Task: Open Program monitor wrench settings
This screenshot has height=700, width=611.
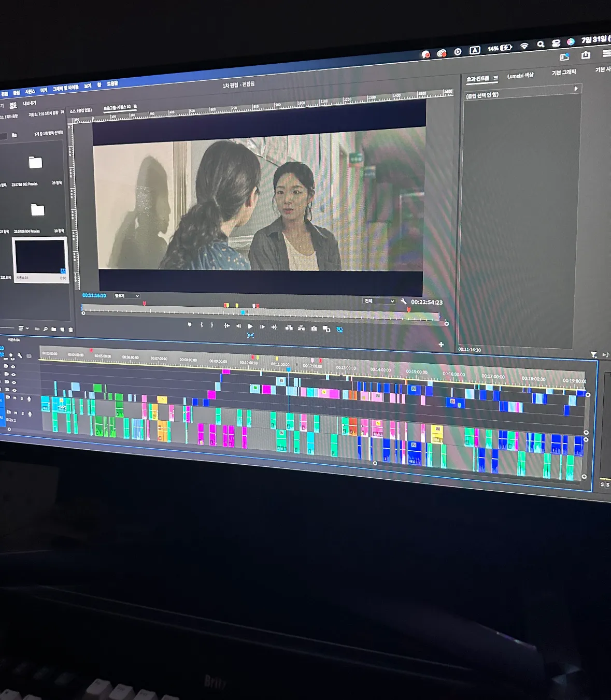Action: [x=403, y=301]
